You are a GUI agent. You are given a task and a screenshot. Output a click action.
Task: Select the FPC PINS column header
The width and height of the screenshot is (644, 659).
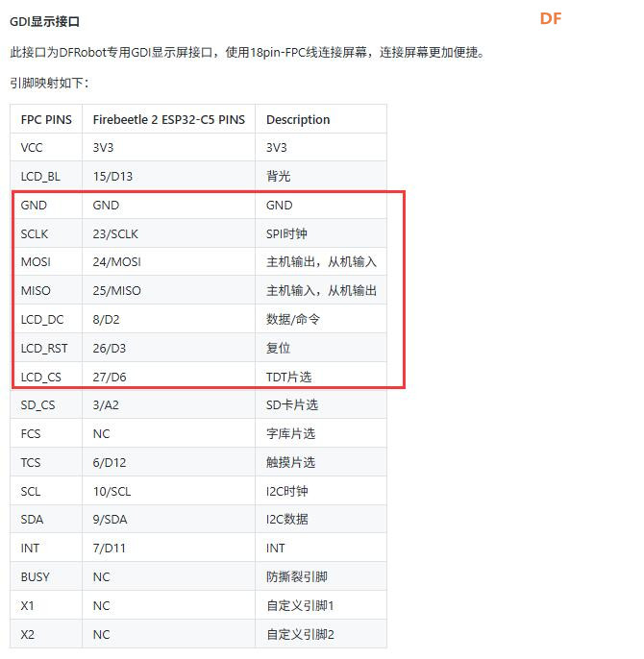pyautogui.click(x=47, y=120)
